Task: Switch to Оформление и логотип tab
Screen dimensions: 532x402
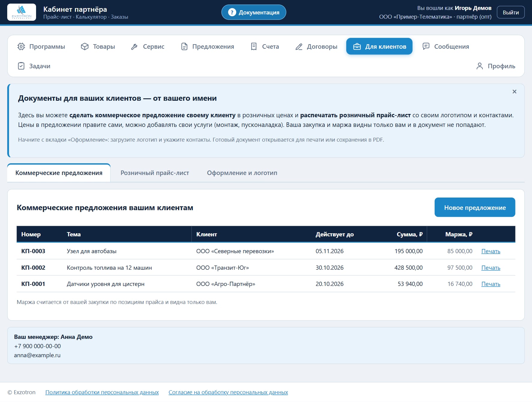Action: pyautogui.click(x=242, y=173)
